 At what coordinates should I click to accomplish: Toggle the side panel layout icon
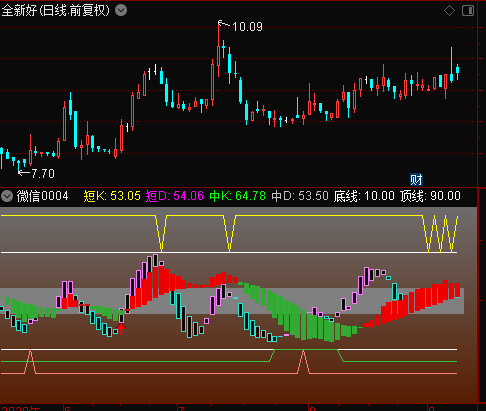[468, 11]
